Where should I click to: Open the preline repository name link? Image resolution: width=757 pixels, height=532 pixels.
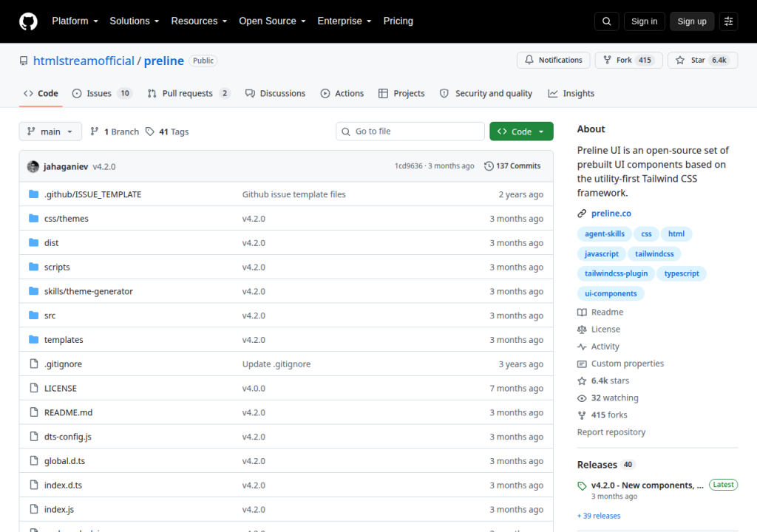click(x=163, y=61)
